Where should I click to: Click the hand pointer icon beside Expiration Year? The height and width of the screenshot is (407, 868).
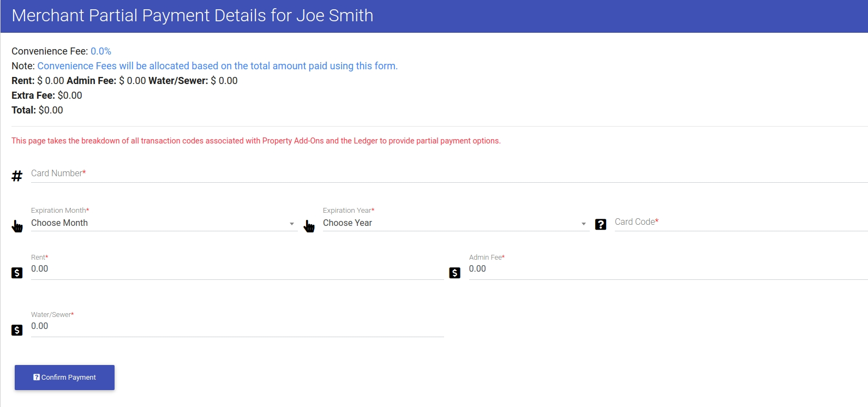click(309, 226)
